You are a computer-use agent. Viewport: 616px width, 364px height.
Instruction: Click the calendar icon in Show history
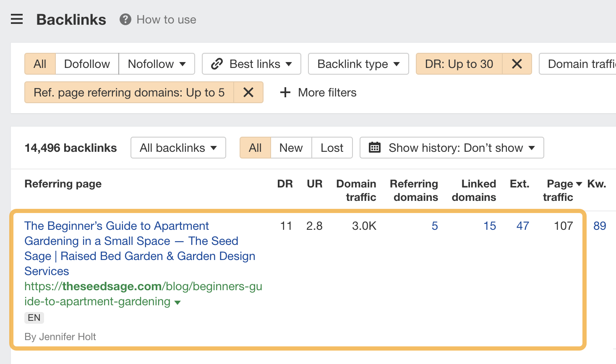tap(374, 148)
